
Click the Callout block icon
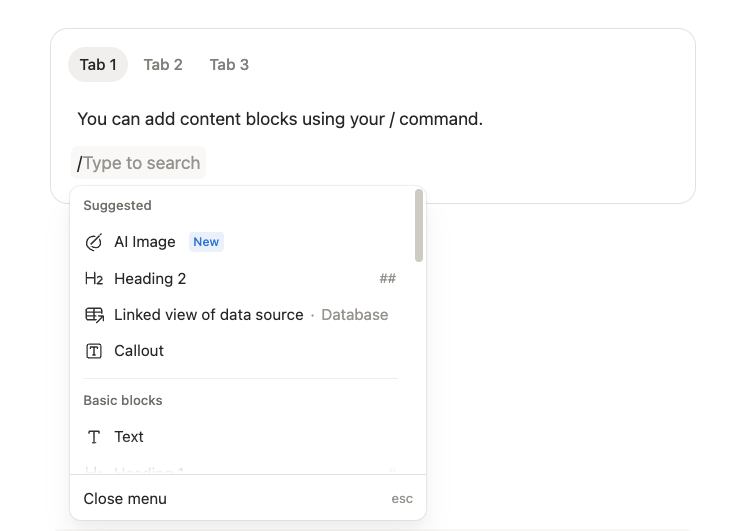94,351
